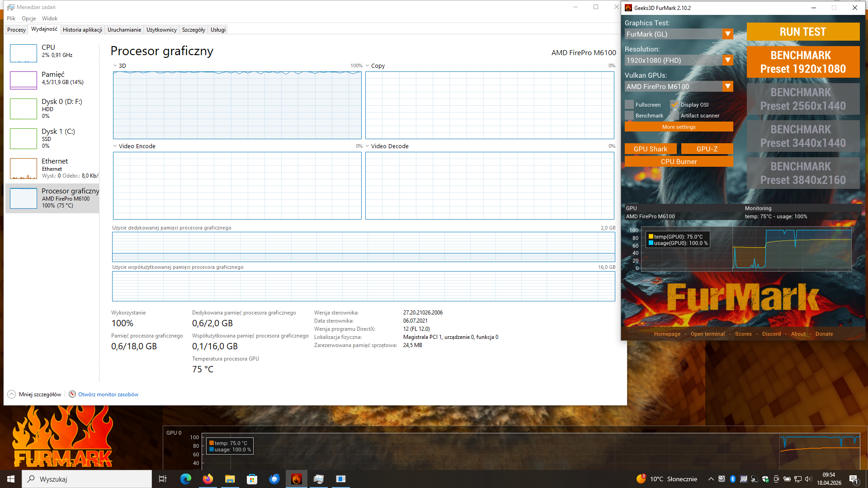
Task: Switch to the Szczegóły tab
Action: click(x=193, y=29)
